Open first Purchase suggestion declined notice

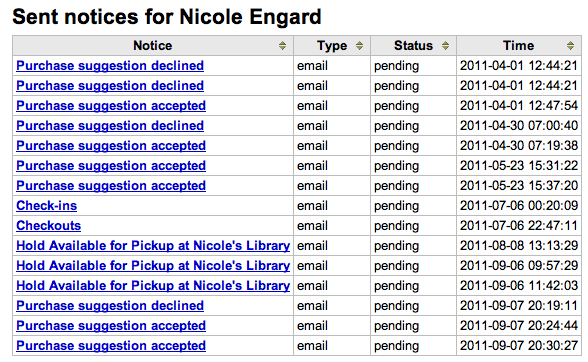(x=110, y=66)
